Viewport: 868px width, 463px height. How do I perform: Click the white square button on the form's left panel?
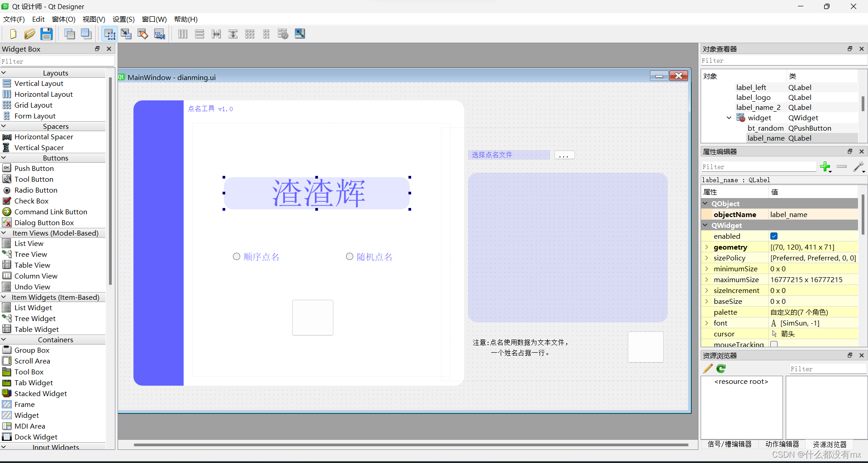[x=313, y=317]
